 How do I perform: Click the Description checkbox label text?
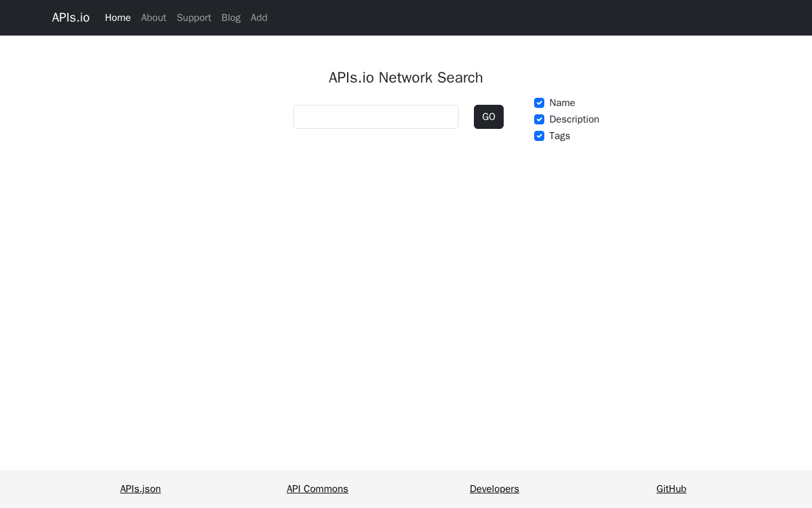574,119
